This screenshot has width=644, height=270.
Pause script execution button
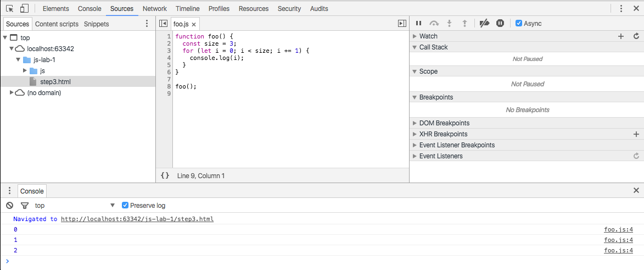click(x=418, y=24)
